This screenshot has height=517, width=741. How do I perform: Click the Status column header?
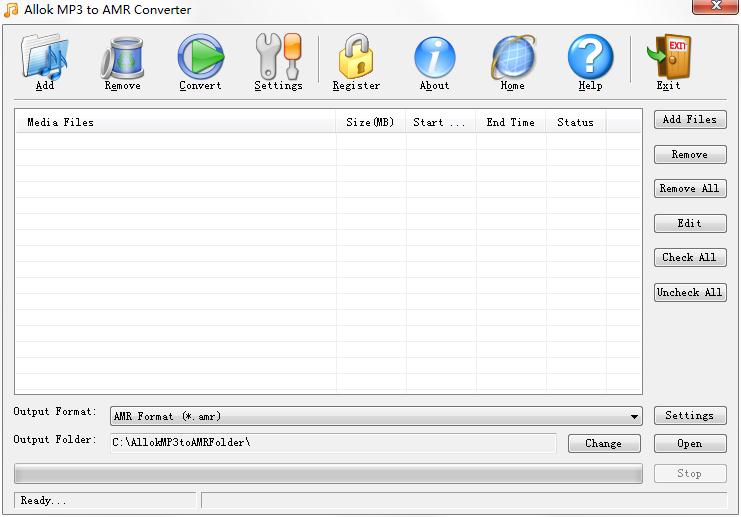point(576,122)
